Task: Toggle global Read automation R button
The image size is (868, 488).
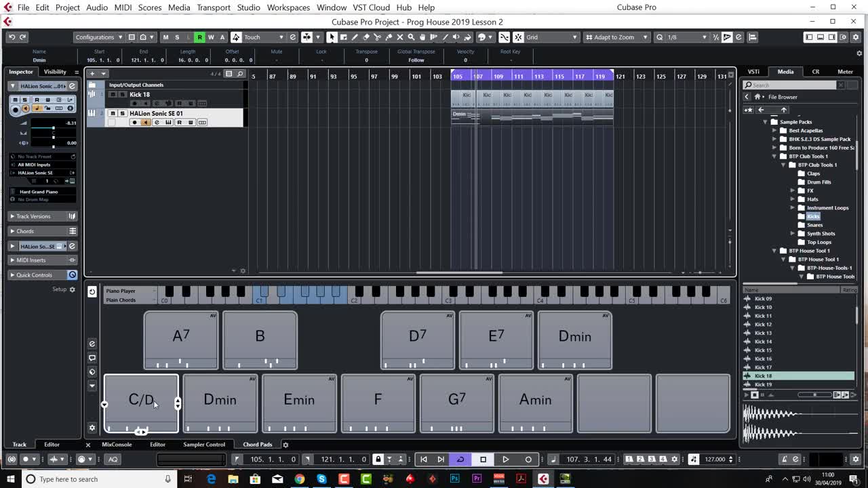Action: [199, 37]
